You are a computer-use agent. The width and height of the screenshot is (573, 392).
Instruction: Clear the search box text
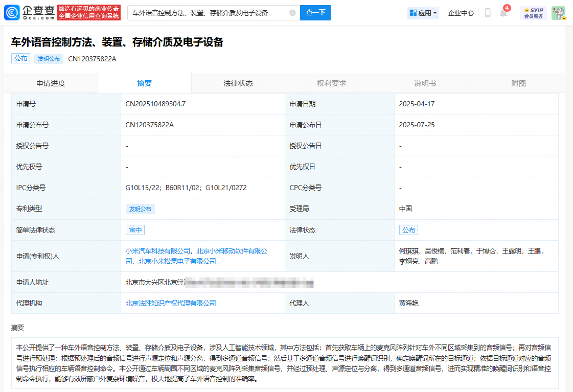pyautogui.click(x=292, y=13)
